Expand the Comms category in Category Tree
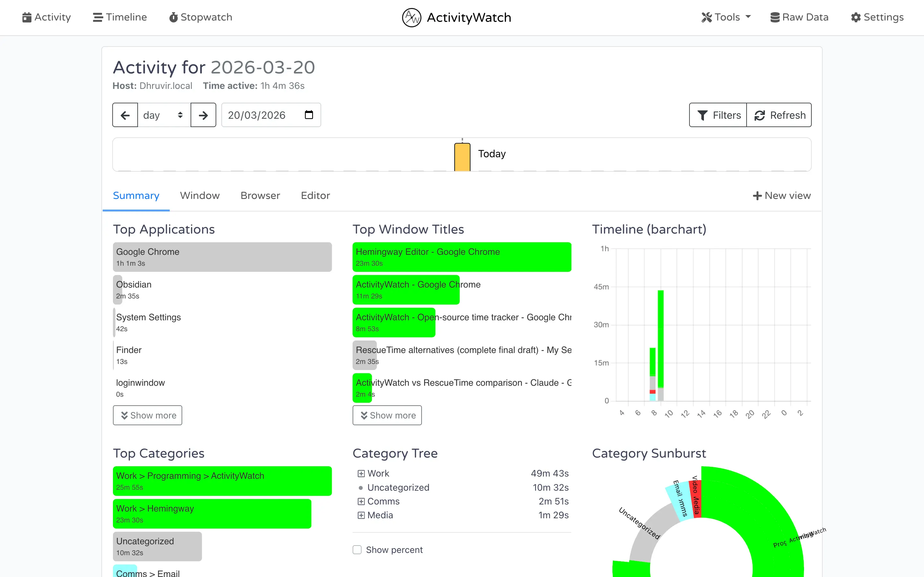 (361, 501)
